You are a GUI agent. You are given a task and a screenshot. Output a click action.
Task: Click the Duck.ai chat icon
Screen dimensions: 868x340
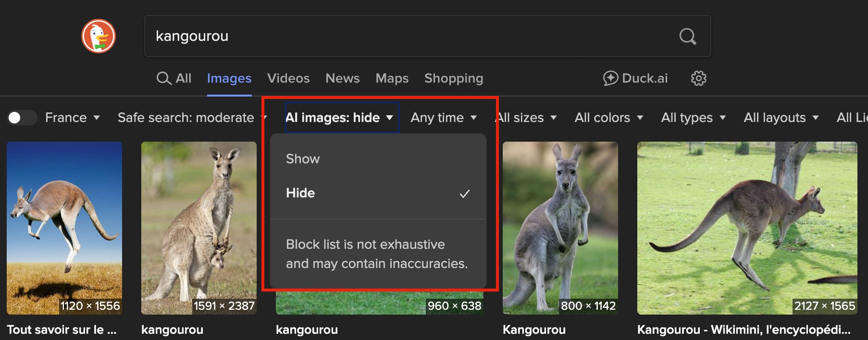pyautogui.click(x=610, y=78)
